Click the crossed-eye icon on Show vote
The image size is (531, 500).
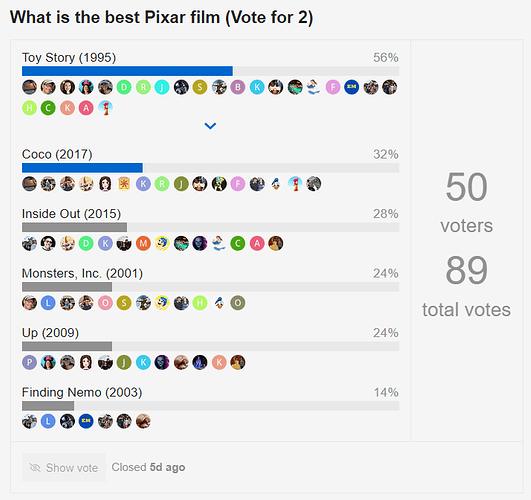[35, 468]
